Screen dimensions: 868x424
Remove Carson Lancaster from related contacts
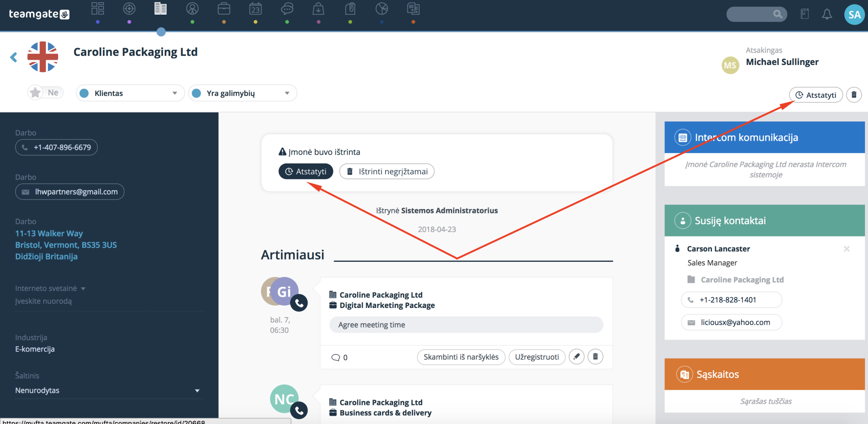coord(847,249)
